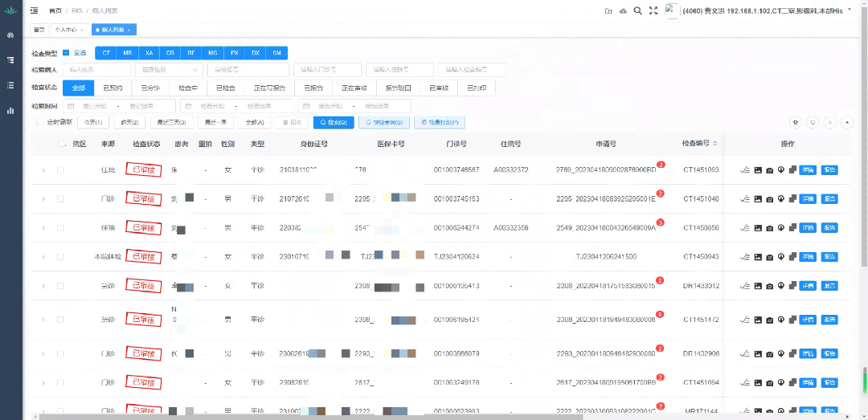Toggle the select-all checkbox in the table header

61,144
